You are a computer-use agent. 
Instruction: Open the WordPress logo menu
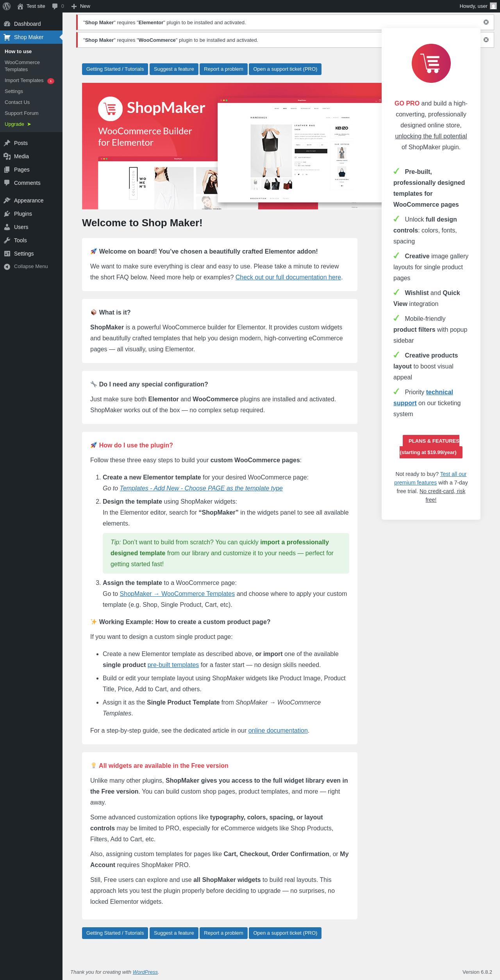pos(7,6)
